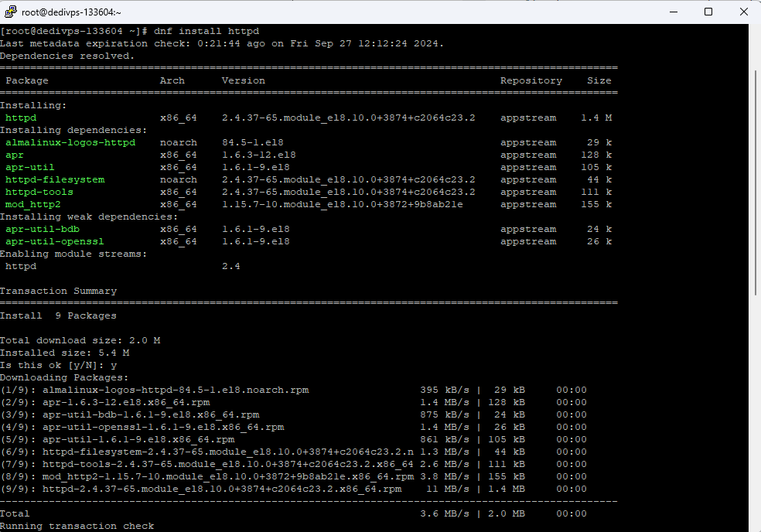The image size is (761, 532).
Task: Click the 'Last metadata expiration check' line
Action: 222,43
